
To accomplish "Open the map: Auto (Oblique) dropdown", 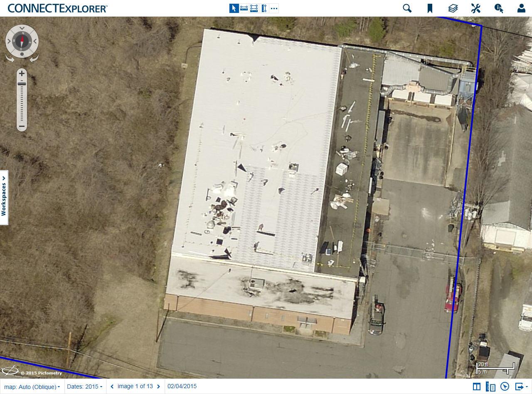I will [32, 387].
